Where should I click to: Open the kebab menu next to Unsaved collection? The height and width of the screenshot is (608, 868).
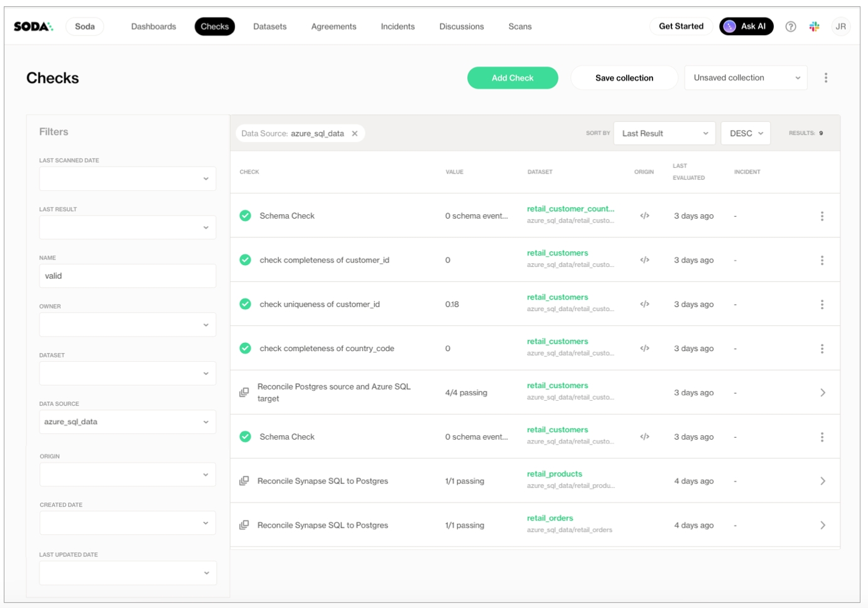825,78
